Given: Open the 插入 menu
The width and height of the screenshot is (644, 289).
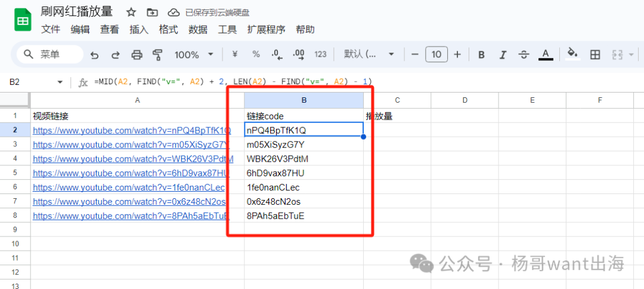Looking at the screenshot, I should coord(139,30).
